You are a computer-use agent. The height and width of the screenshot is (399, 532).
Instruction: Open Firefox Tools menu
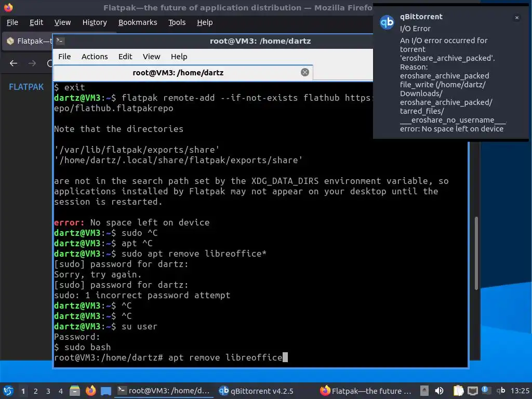(x=177, y=22)
